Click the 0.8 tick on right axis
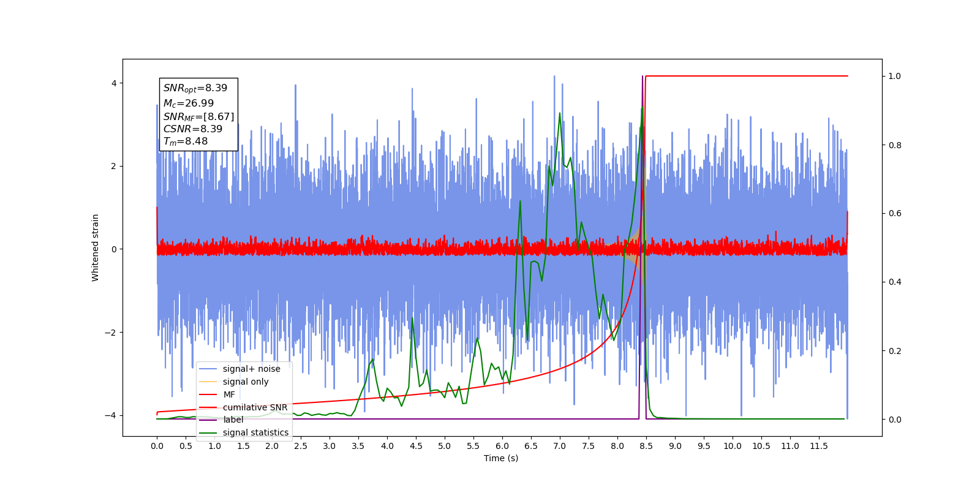980x490 pixels. 895,145
